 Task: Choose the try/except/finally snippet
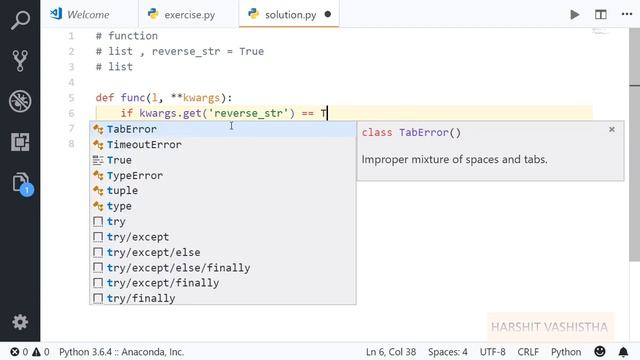click(x=223, y=283)
